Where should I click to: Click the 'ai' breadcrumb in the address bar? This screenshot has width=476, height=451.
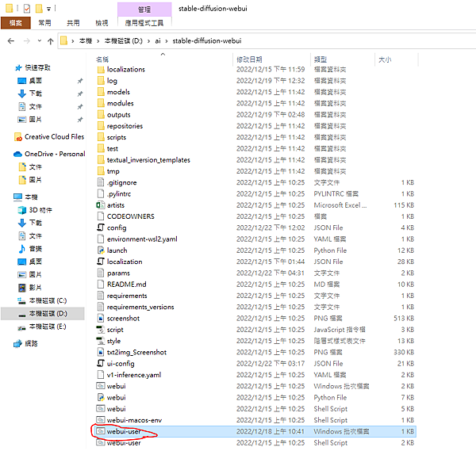point(158,41)
